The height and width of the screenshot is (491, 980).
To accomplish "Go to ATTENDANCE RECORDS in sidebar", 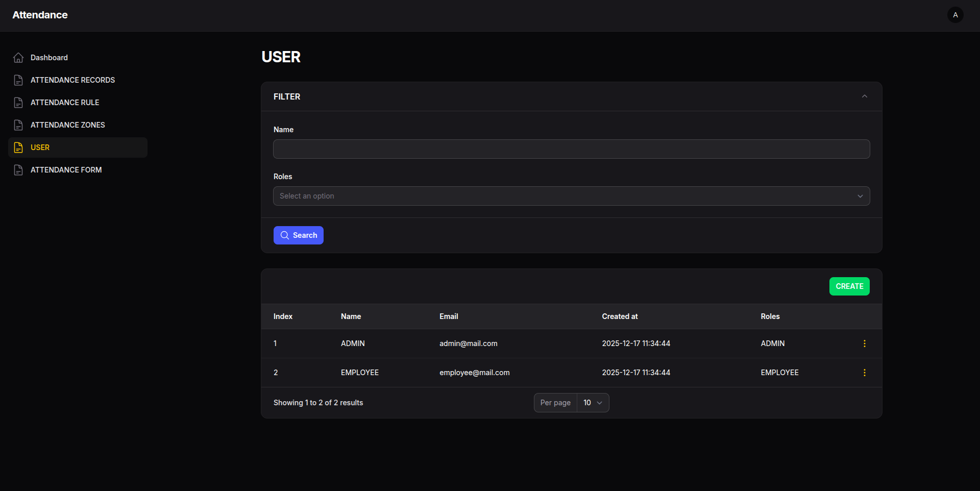I will [72, 80].
